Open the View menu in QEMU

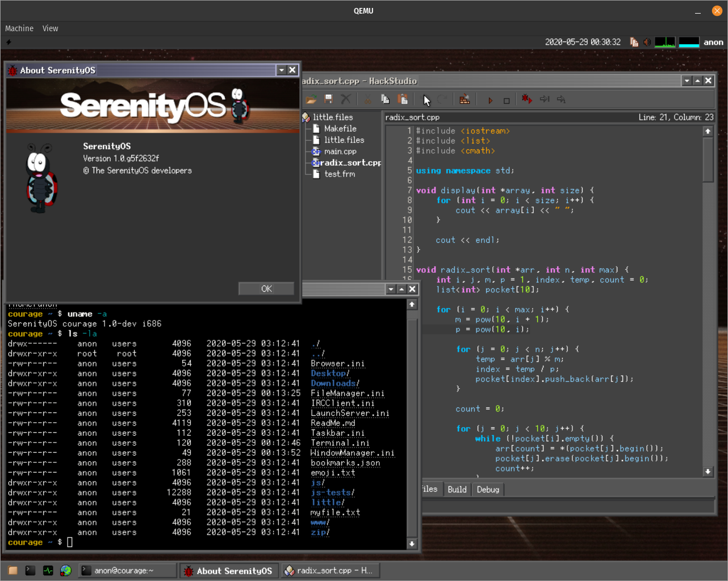[51, 28]
